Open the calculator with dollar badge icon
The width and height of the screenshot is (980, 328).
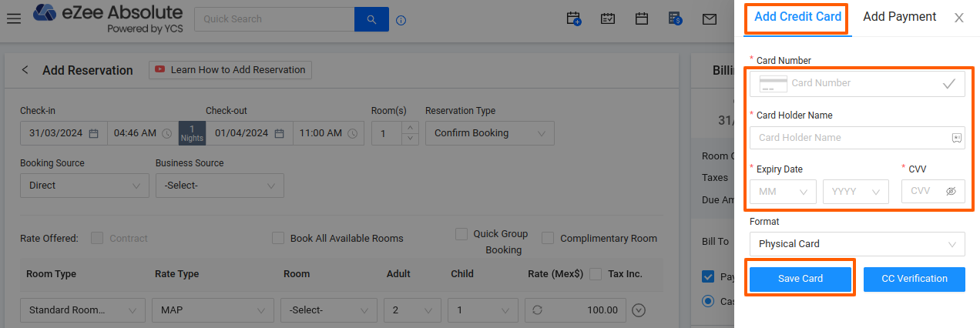point(676,19)
